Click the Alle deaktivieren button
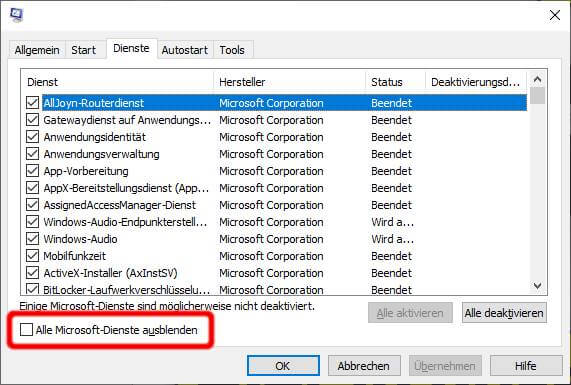 (504, 313)
